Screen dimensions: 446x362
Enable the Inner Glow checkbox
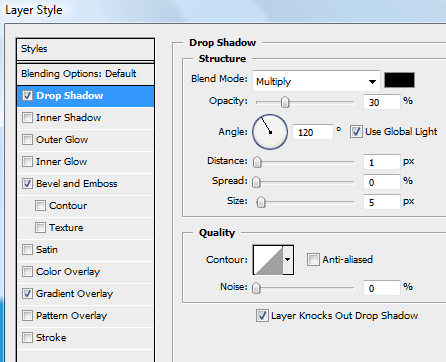pos(27,162)
